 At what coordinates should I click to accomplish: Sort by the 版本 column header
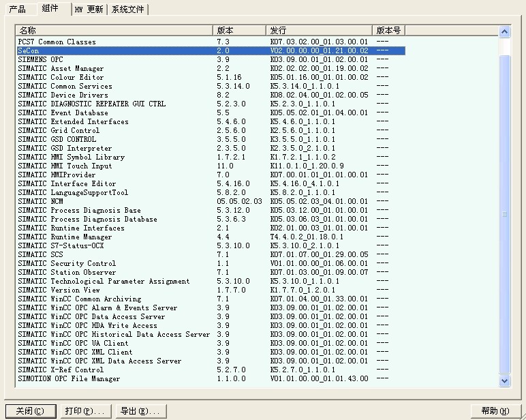[x=240, y=31]
